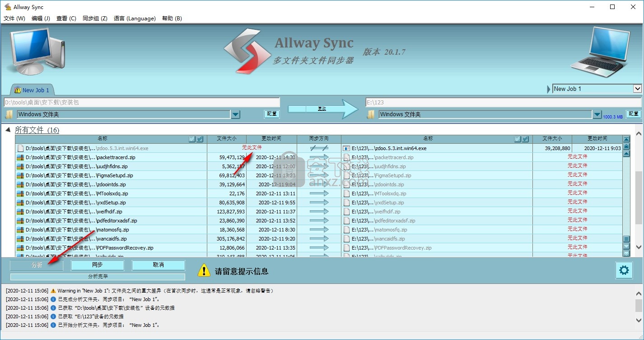Image resolution: width=644 pixels, height=340 pixels.
Task: Click the D:\tools\桌面\安下载\安装包 path field
Action: 142,102
